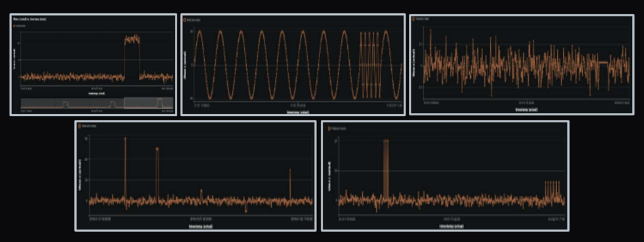Click the first small bump in range navigator

(65, 105)
